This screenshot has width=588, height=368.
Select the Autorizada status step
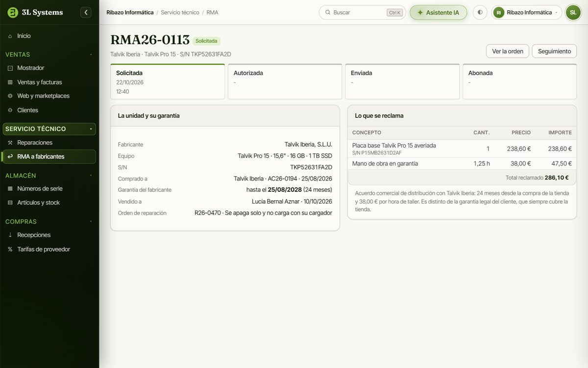(285, 81)
